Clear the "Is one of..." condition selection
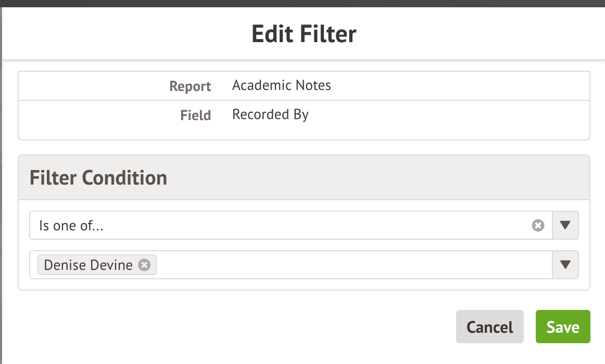 [x=538, y=225]
